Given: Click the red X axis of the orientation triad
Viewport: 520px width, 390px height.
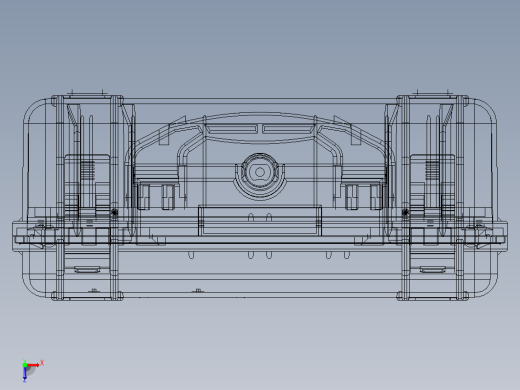Looking at the screenshot, I should tap(33, 365).
